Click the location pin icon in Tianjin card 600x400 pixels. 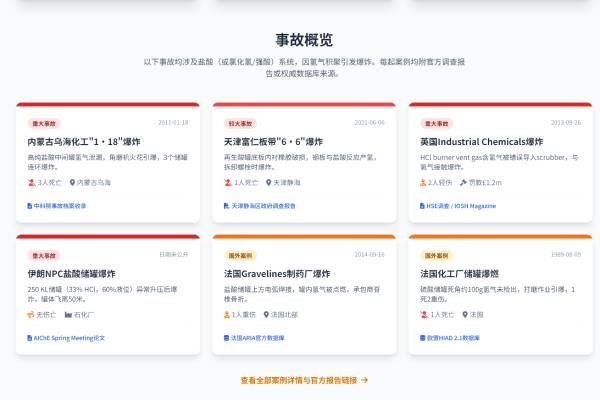point(269,183)
